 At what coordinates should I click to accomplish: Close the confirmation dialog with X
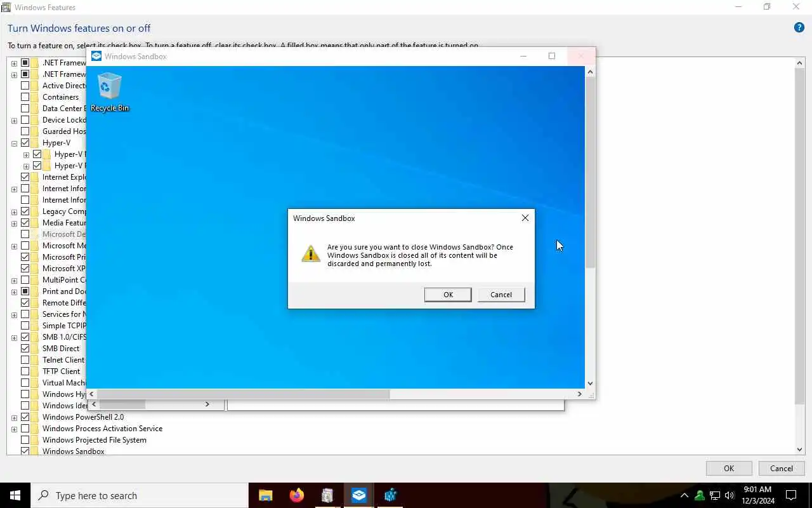[x=525, y=218]
